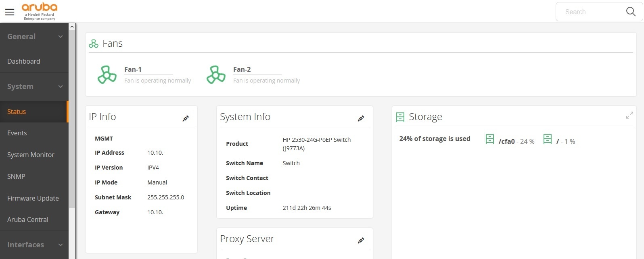Image resolution: width=644 pixels, height=259 pixels.
Task: Collapse the System sidebar section
Action: click(x=61, y=87)
